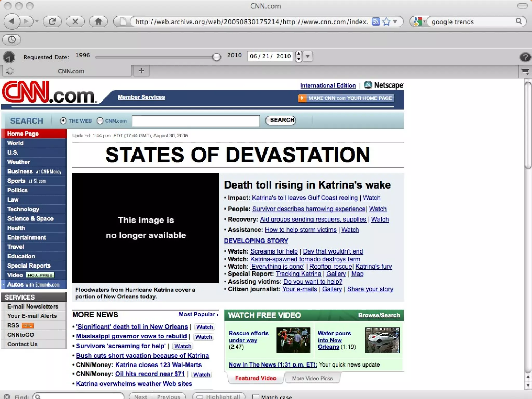532x399 pixels.
Task: Open help via the question mark icon
Action: pyautogui.click(x=525, y=57)
